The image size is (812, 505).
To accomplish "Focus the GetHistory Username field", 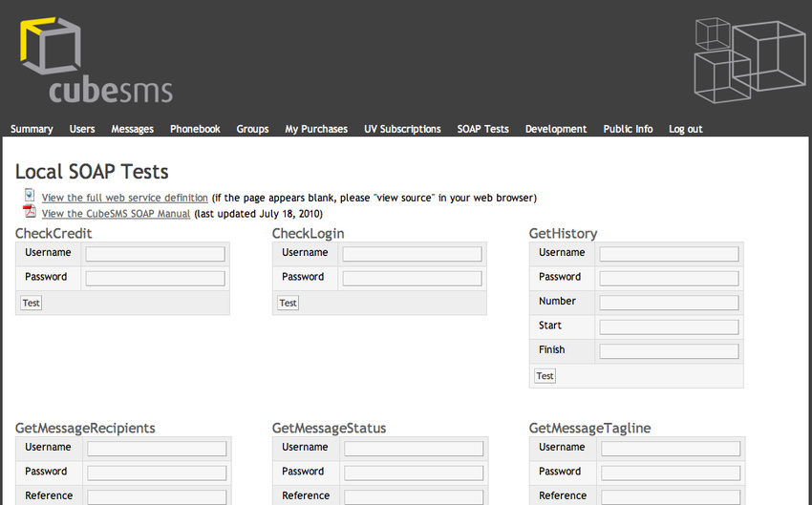I will tap(669, 254).
